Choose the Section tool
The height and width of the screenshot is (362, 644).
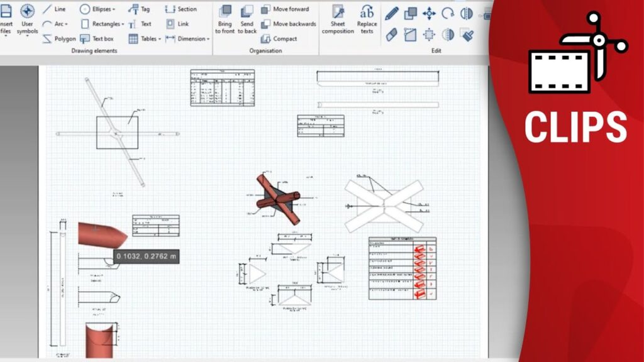click(x=180, y=9)
